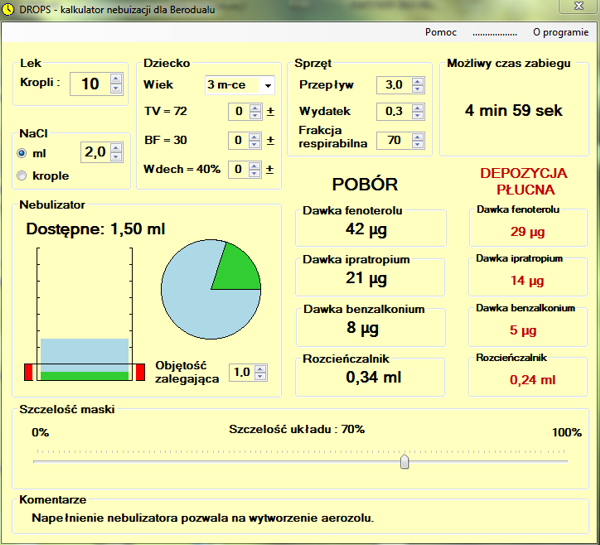The image size is (600, 545).
Task: Increase NaCl volume with up arrow
Action: [x=115, y=147]
